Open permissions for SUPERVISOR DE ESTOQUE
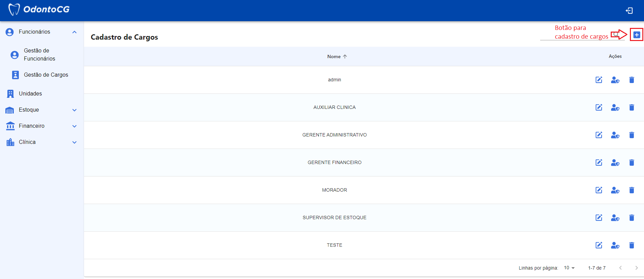This screenshot has height=279, width=644. point(615,217)
